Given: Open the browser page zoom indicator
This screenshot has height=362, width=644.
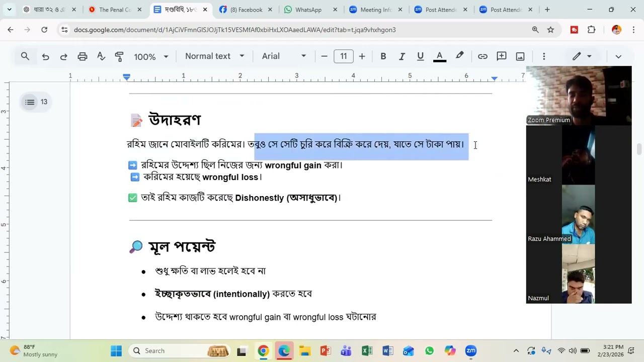Looking at the screenshot, I should point(535,30).
